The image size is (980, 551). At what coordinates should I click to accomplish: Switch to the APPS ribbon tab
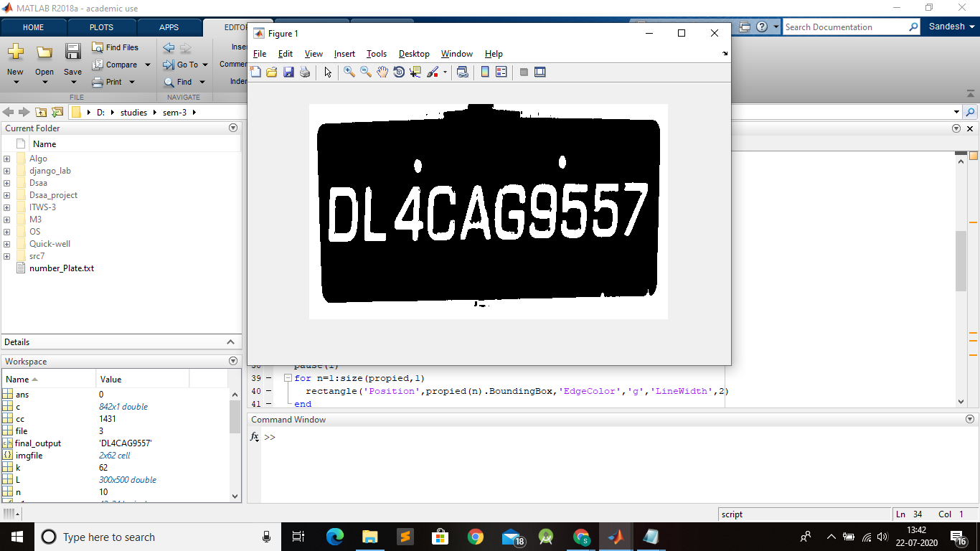coord(169,27)
